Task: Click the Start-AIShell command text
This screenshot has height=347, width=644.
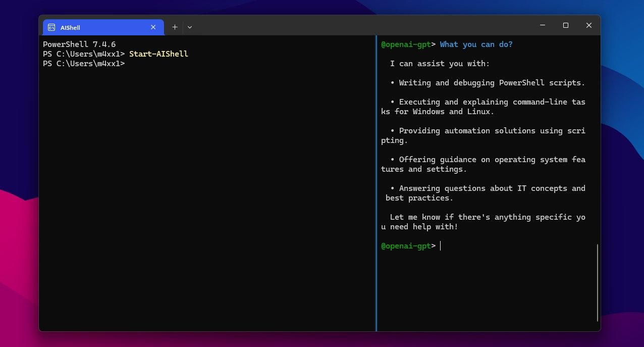Action: (158, 54)
